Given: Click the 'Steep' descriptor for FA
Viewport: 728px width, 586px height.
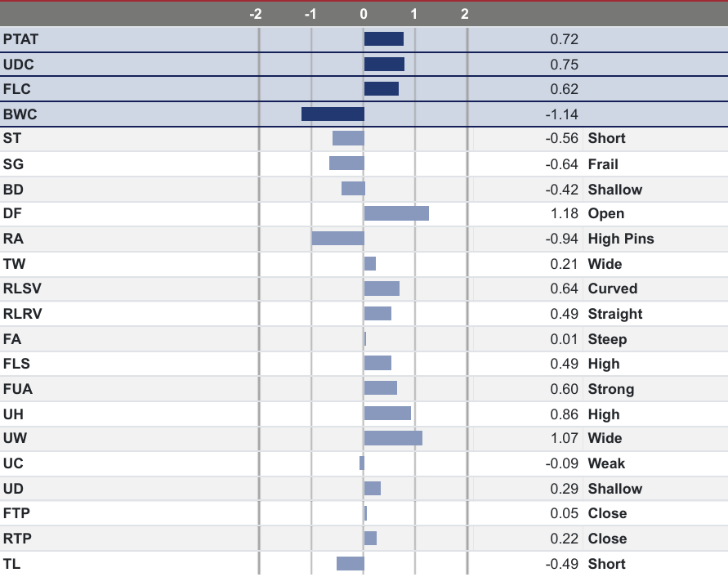Looking at the screenshot, I should [x=607, y=339].
